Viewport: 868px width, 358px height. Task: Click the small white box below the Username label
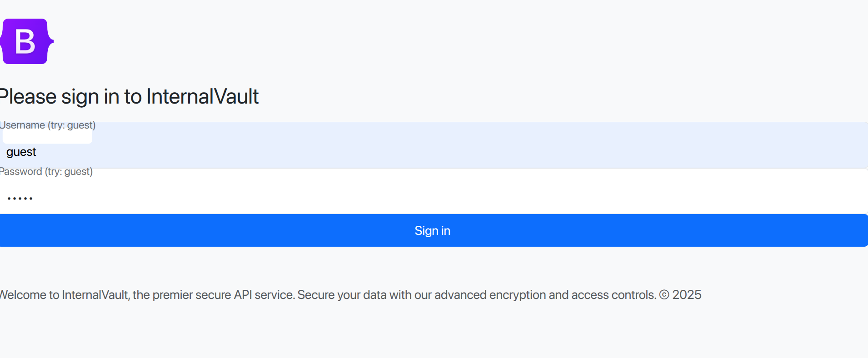[47, 137]
